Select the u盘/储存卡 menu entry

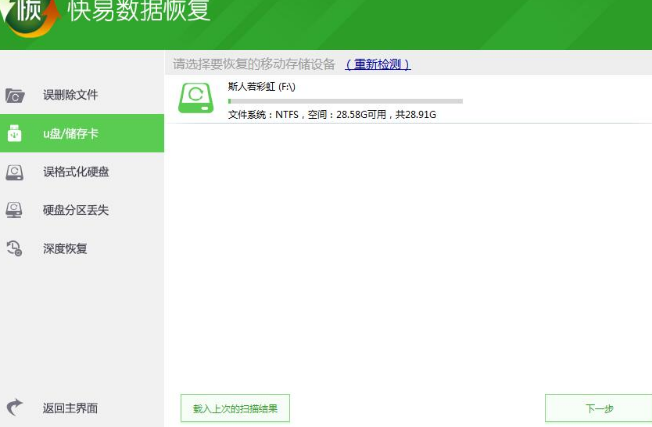click(70, 134)
